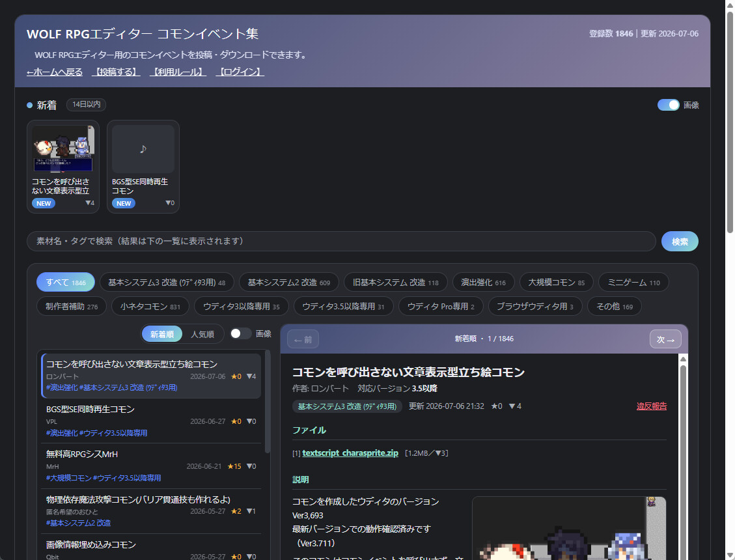The width and height of the screenshot is (735, 560).
Task: Click the 作者: ロンパート author text
Action: [x=320, y=388]
